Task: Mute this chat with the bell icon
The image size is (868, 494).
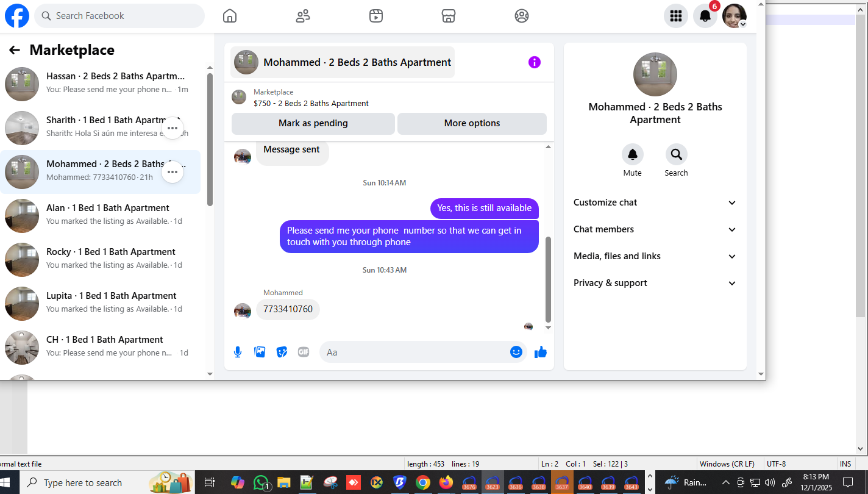Action: point(633,155)
